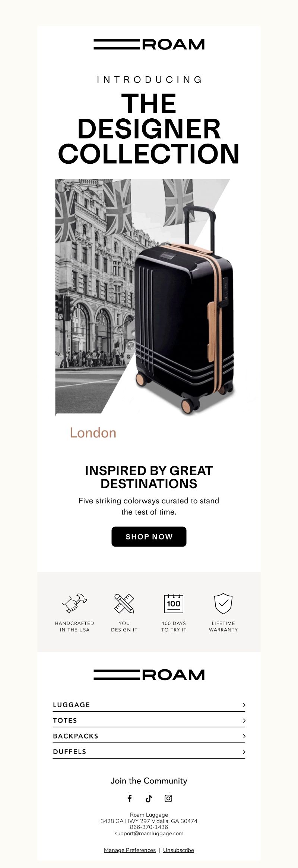298x868 pixels.
Task: Expand the Totes chevron arrow
Action: (x=244, y=720)
